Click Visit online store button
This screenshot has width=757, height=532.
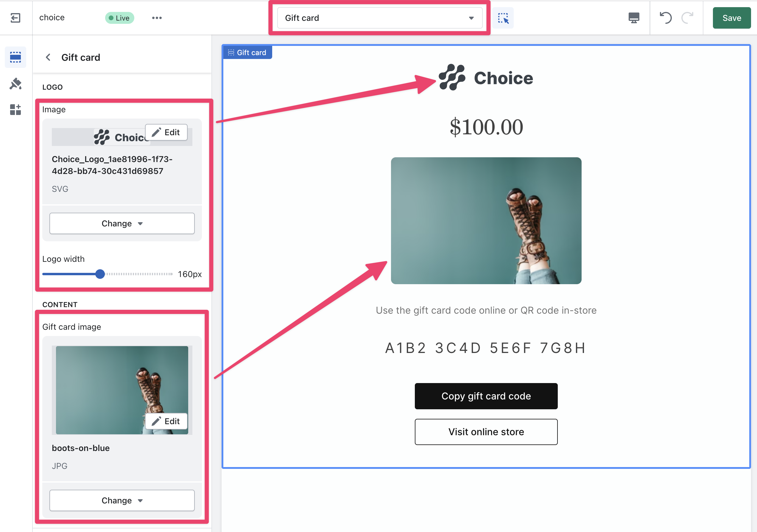(486, 432)
